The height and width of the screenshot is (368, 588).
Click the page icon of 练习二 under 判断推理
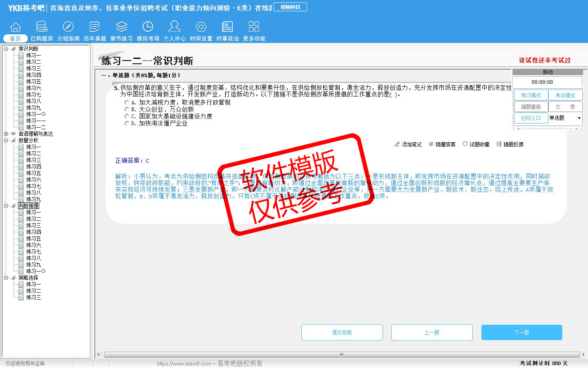[x=21, y=219]
